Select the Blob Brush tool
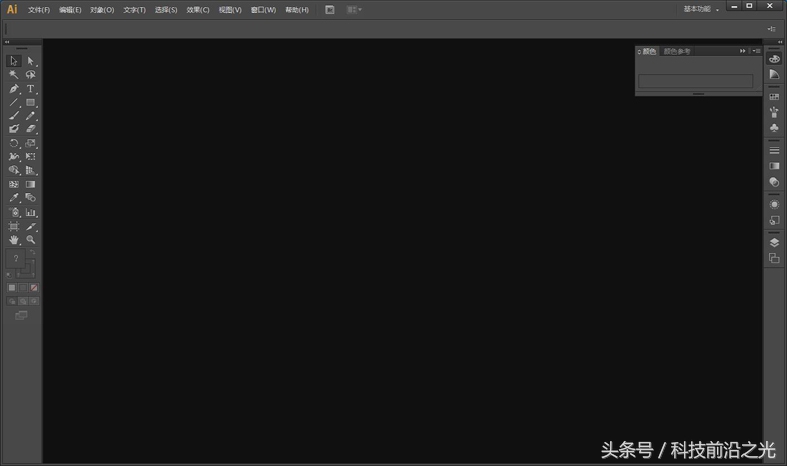Image resolution: width=787 pixels, height=466 pixels. [14, 129]
